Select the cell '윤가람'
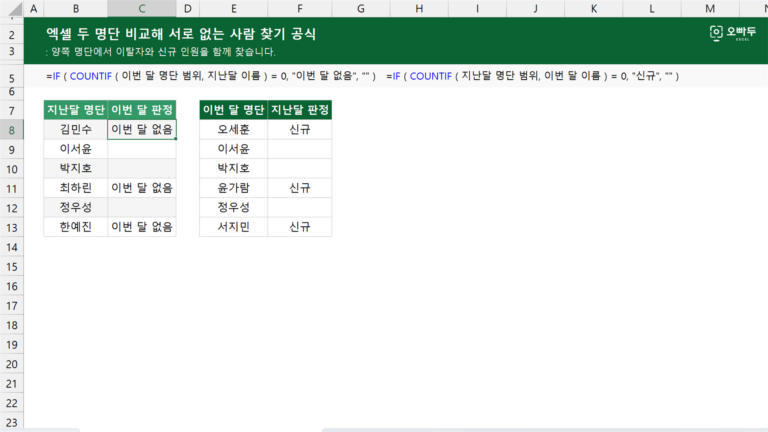The width and height of the screenshot is (768, 432). (234, 188)
